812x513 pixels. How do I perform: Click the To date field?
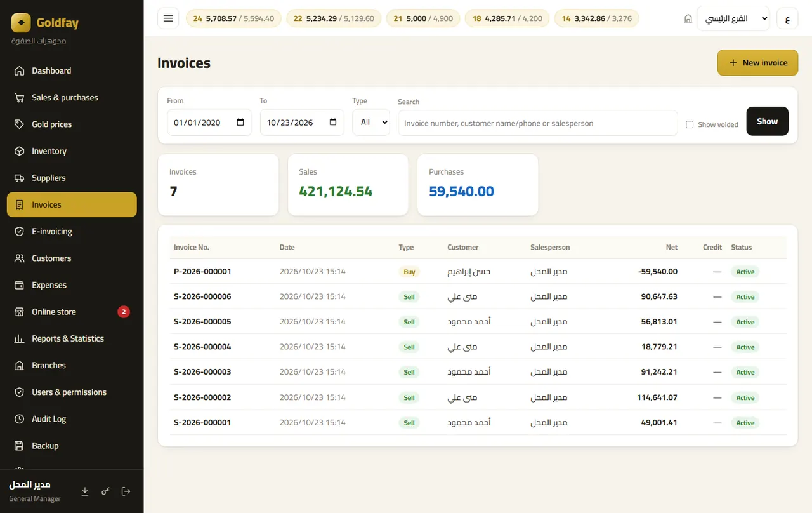(x=302, y=123)
